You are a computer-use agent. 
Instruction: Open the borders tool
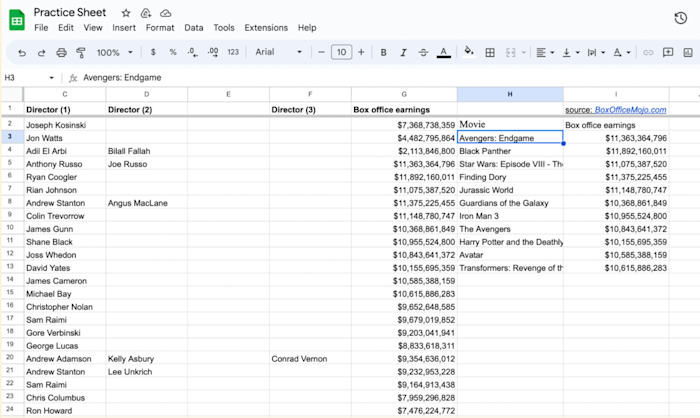490,53
